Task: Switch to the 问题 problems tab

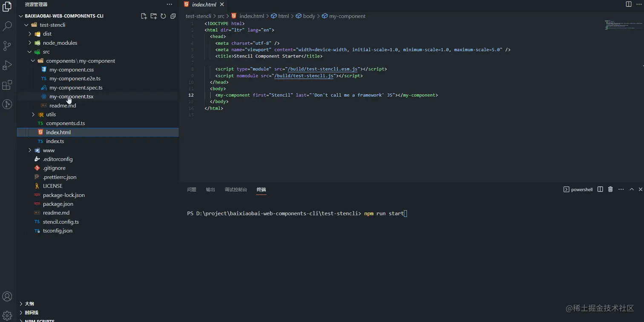Action: click(x=192, y=190)
